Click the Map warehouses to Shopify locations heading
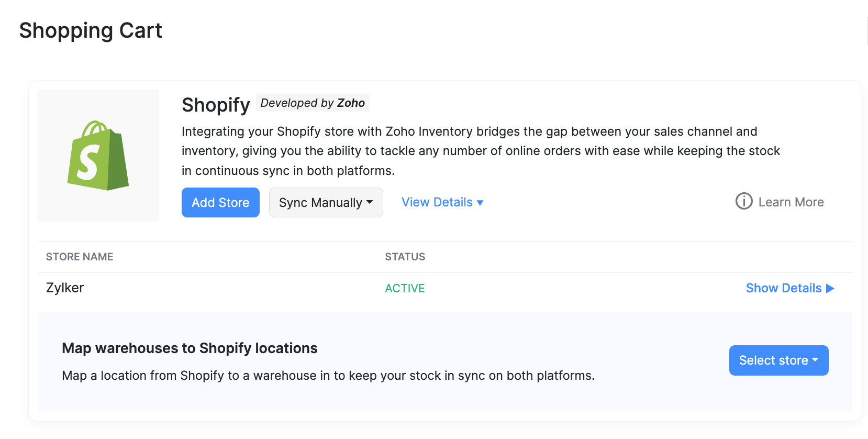The height and width of the screenshot is (439, 868). point(190,348)
